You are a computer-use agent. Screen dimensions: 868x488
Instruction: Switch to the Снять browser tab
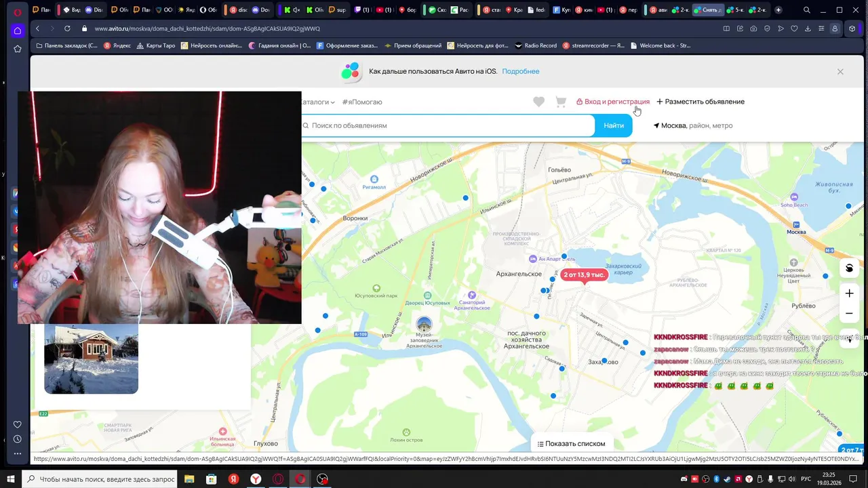(707, 10)
